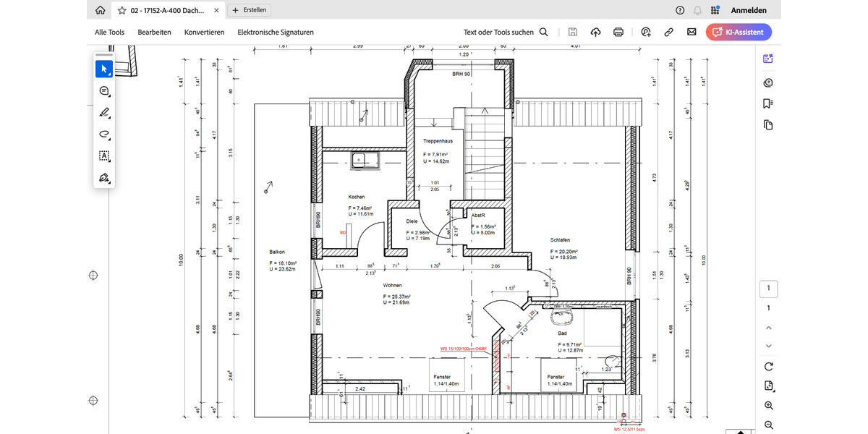This screenshot has width=868, height=434.
Task: Click the page number input field
Action: click(x=768, y=288)
